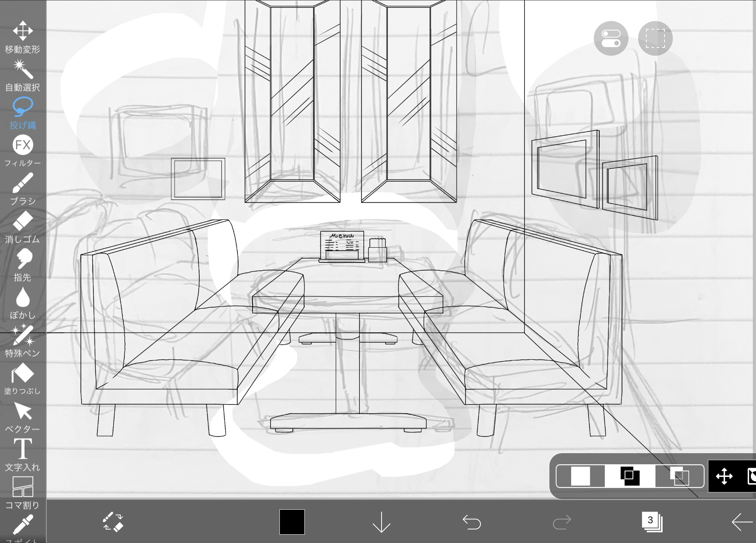Open the dashed-square selection area menu
Screen dimensions: 756x543
[x=655, y=38]
